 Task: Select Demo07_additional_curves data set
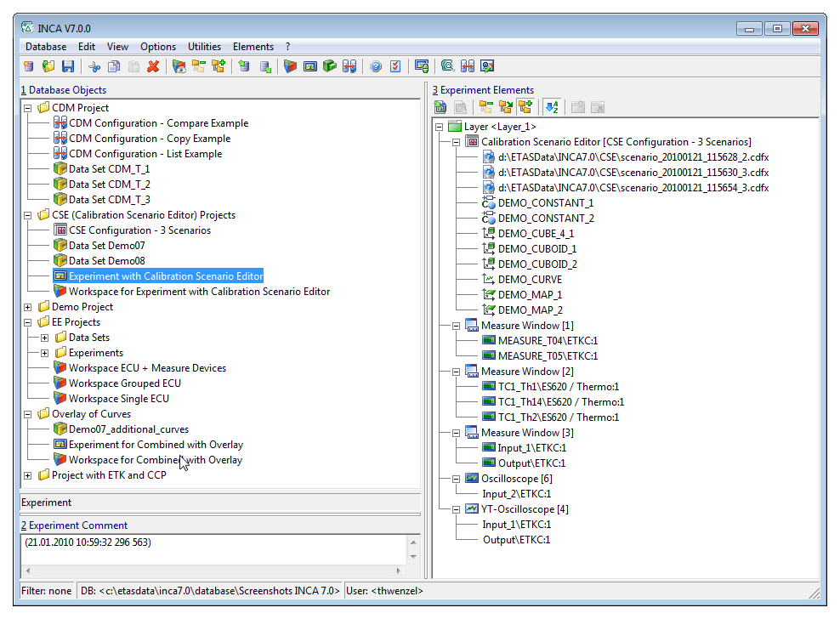pyautogui.click(x=128, y=429)
